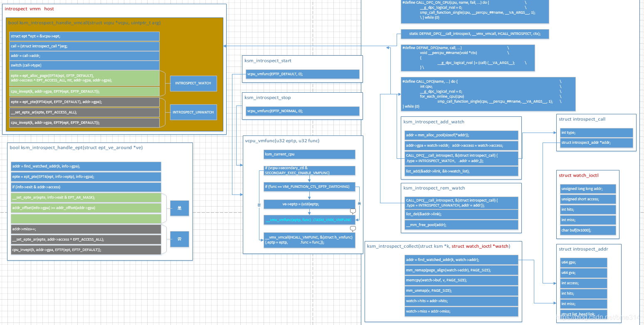The height and width of the screenshot is (325, 644).
Task: Click the ksm_introspect_stop box title
Action: coord(268,98)
